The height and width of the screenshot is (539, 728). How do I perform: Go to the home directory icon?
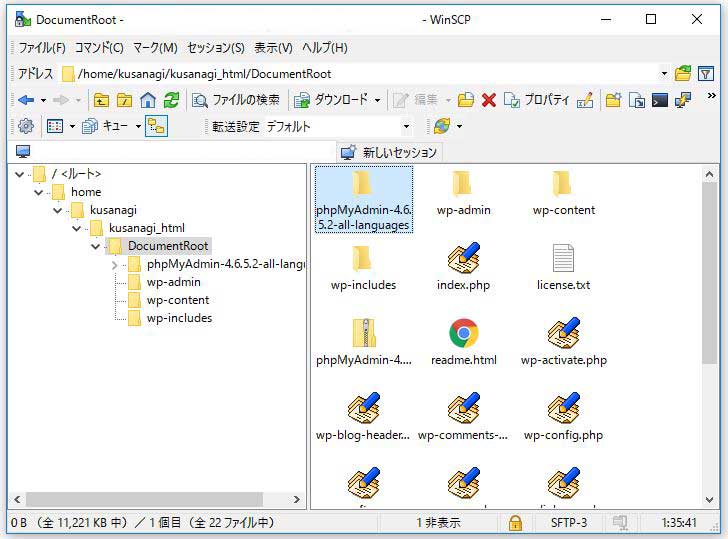pos(148,100)
